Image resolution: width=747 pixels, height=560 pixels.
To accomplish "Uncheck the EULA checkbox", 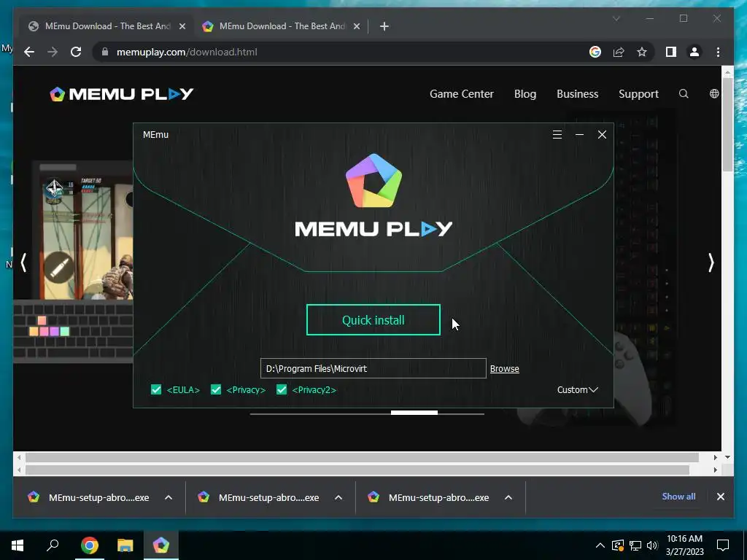I will [x=156, y=389].
